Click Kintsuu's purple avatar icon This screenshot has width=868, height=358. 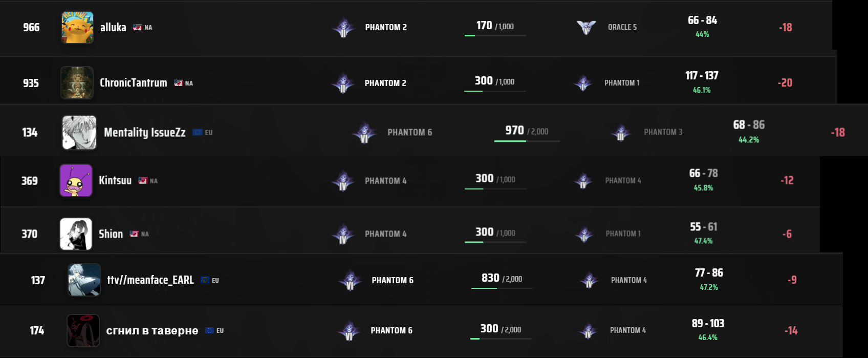pos(76,180)
